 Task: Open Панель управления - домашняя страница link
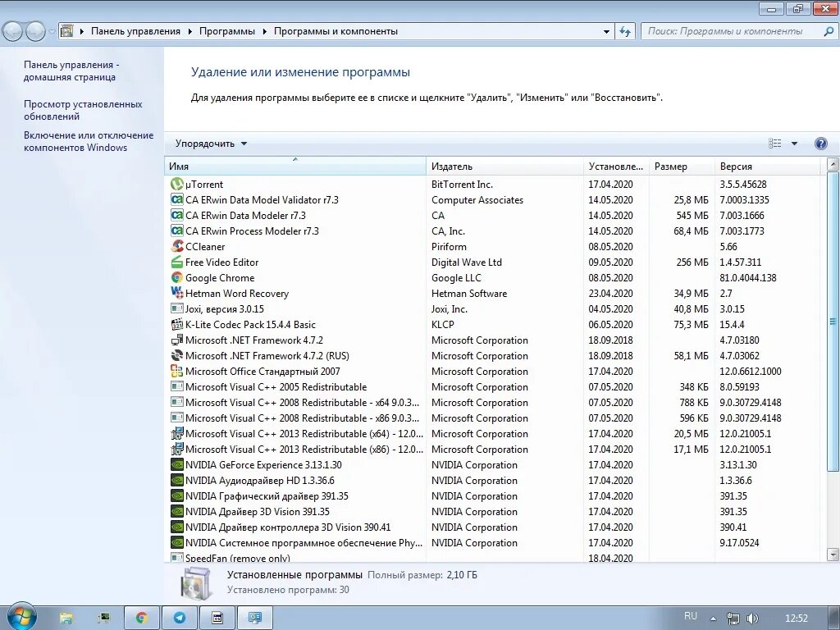click(x=70, y=71)
